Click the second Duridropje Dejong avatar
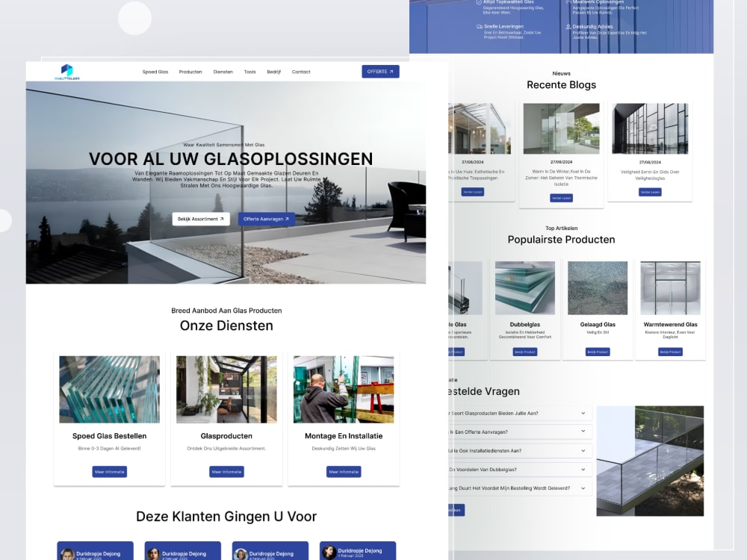The width and height of the screenshot is (747, 560). point(153,554)
